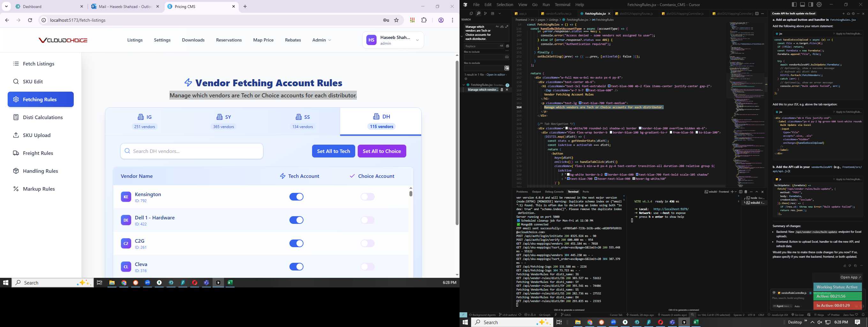Screen dimensions: 868x327
Task: Click Open App button in Cursor
Action: 850,278
